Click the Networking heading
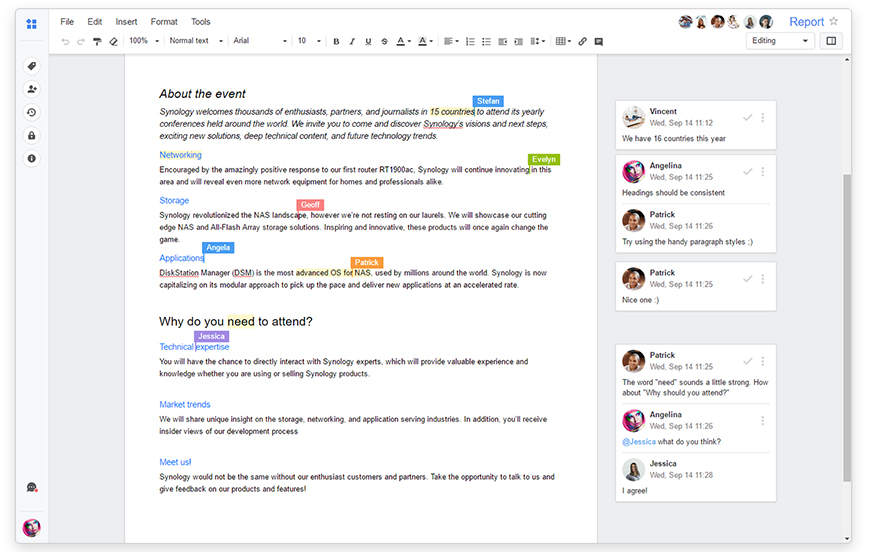This screenshot has height=552, width=869. pyautogui.click(x=181, y=155)
